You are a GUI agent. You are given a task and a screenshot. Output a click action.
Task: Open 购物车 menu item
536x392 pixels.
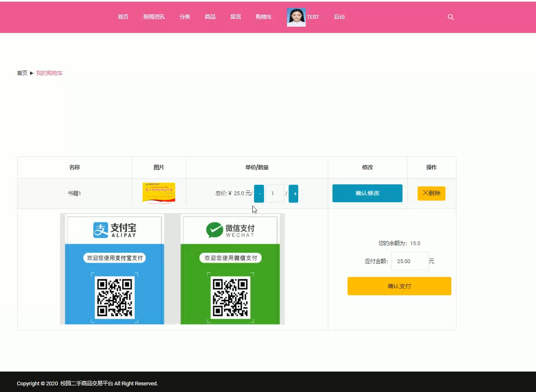pos(264,17)
